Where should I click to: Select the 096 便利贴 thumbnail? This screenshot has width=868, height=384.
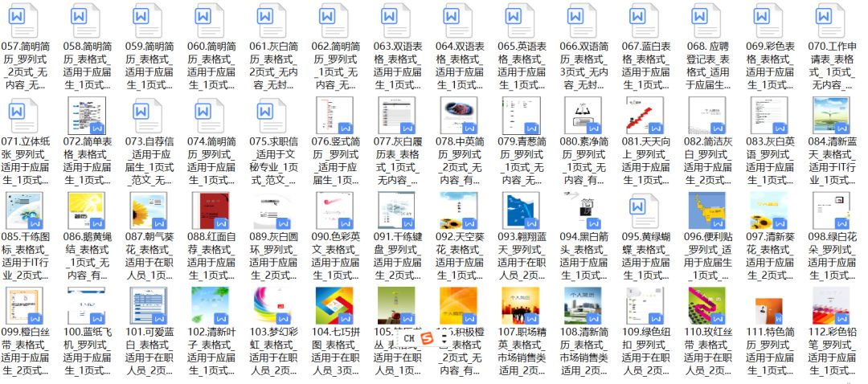(707, 210)
